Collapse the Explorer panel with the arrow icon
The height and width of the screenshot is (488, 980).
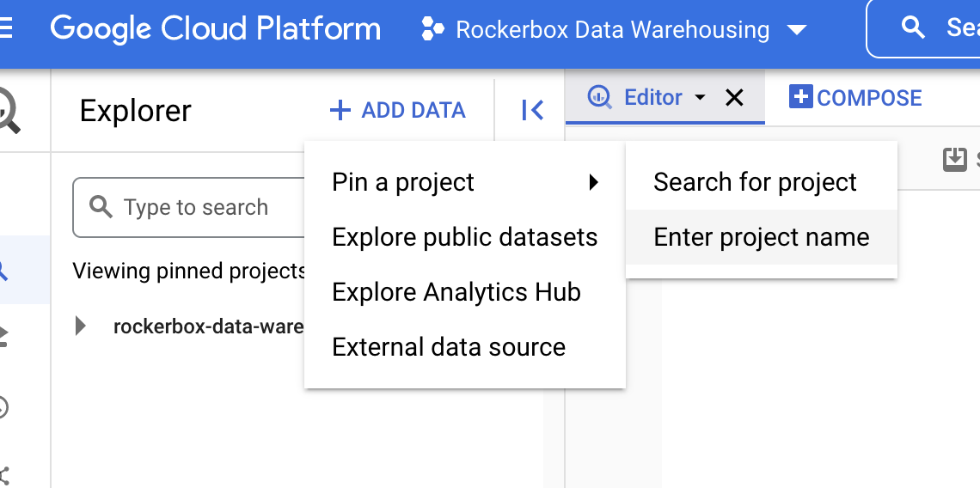tap(532, 110)
